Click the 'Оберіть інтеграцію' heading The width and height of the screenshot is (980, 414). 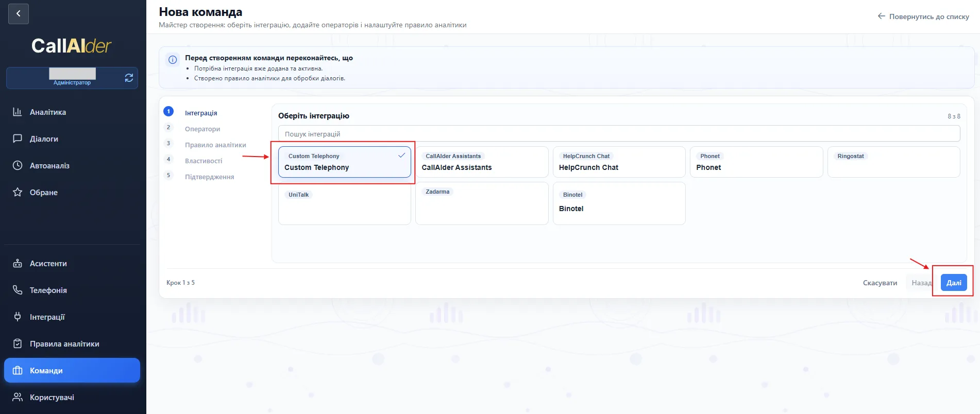pyautogui.click(x=314, y=116)
